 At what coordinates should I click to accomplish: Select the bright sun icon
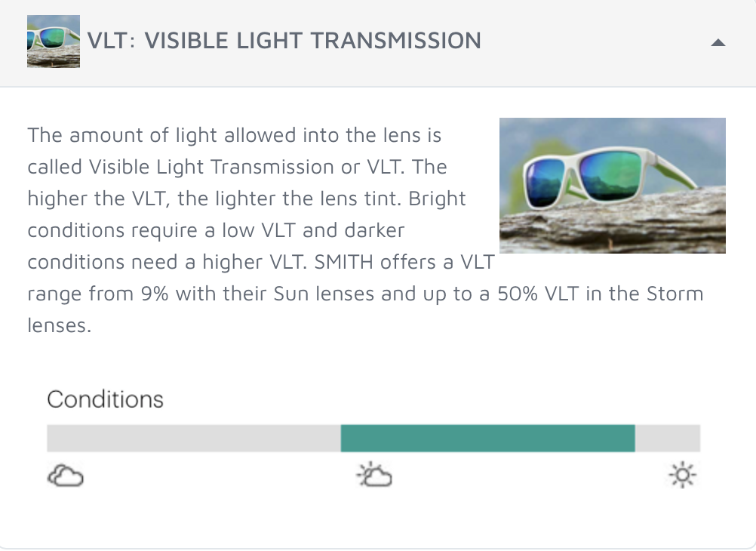(682, 475)
